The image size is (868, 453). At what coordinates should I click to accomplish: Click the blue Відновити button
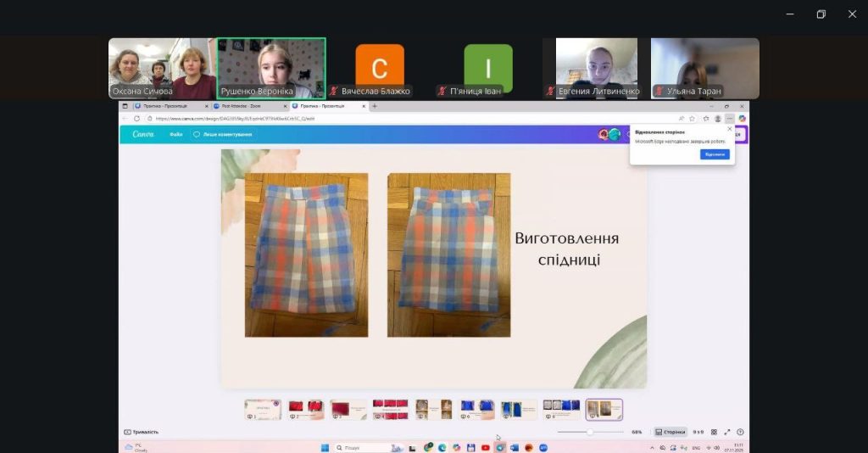714,154
